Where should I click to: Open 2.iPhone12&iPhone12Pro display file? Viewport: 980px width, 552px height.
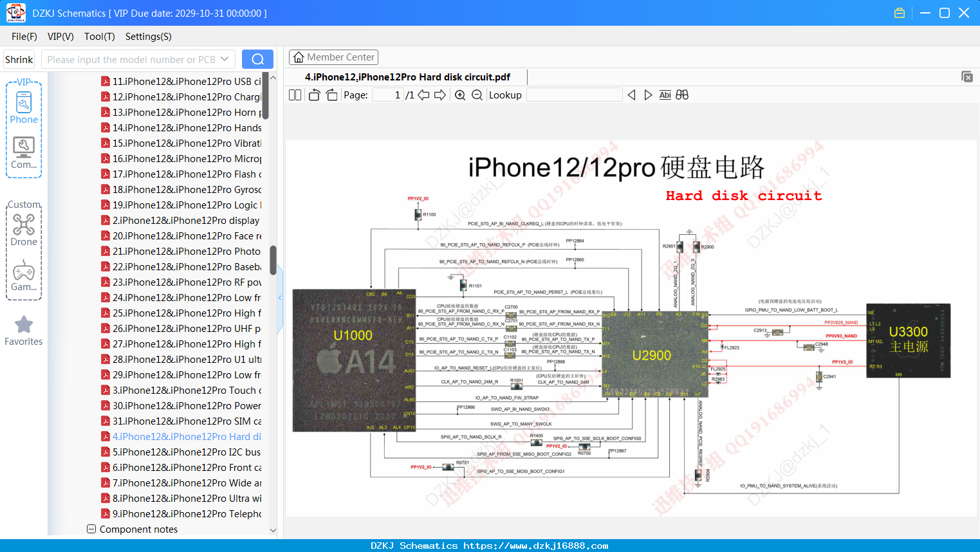click(x=180, y=220)
